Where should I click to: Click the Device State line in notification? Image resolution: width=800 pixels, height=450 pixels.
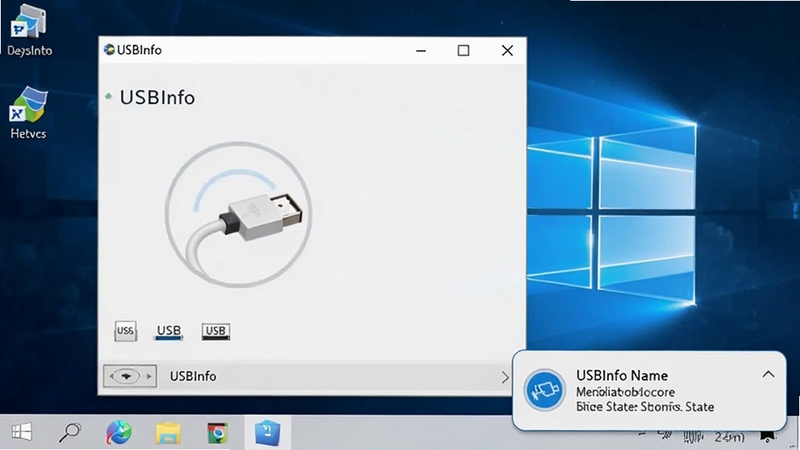pos(644,407)
